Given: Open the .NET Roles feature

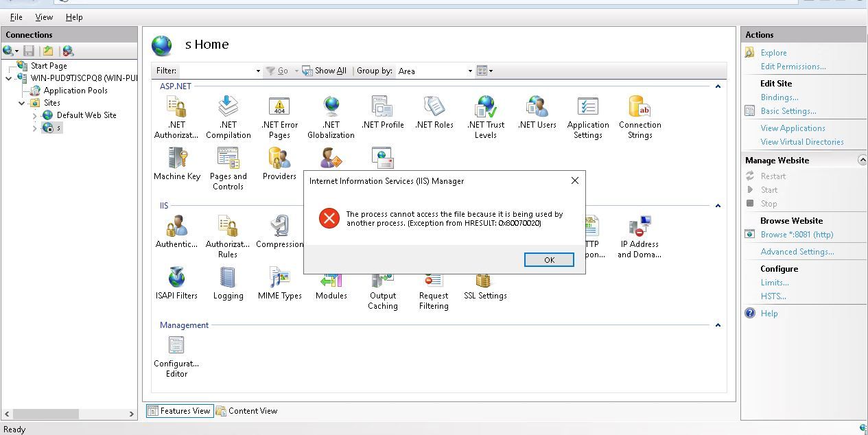Looking at the screenshot, I should point(434,113).
